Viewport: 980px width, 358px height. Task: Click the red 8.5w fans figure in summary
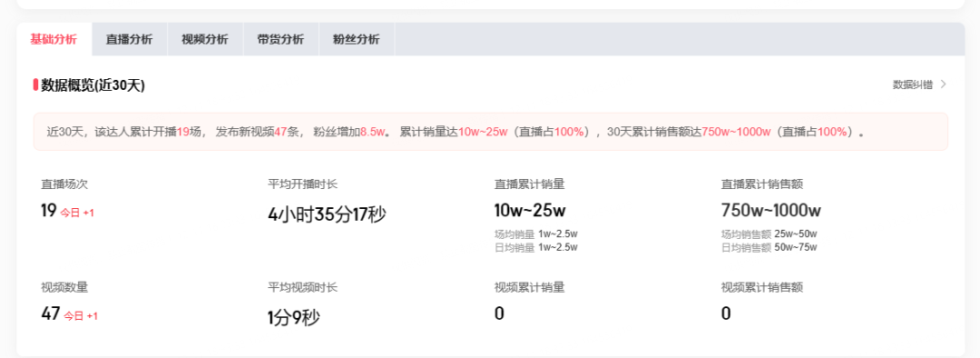click(x=374, y=132)
